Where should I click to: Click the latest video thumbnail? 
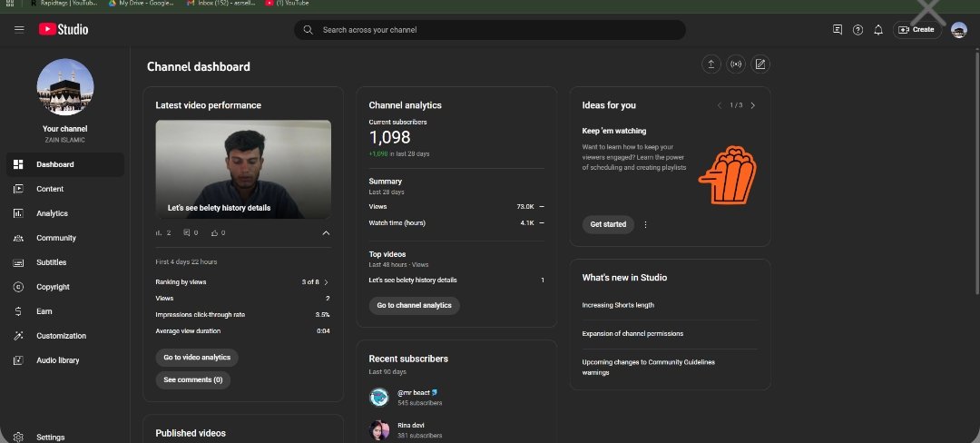[x=243, y=170]
